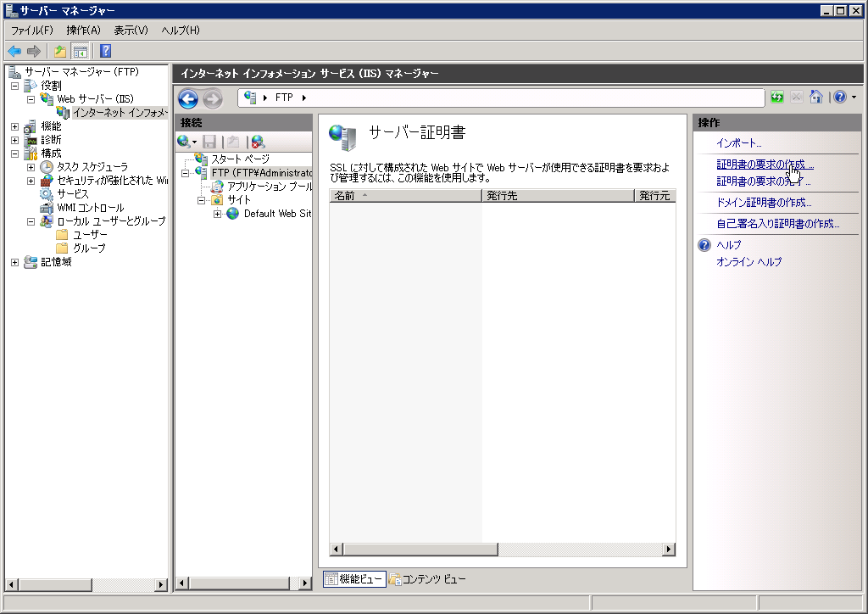Click 自己署名入り証明書の作成 link
Image resolution: width=868 pixels, height=614 pixels.
coord(777,224)
